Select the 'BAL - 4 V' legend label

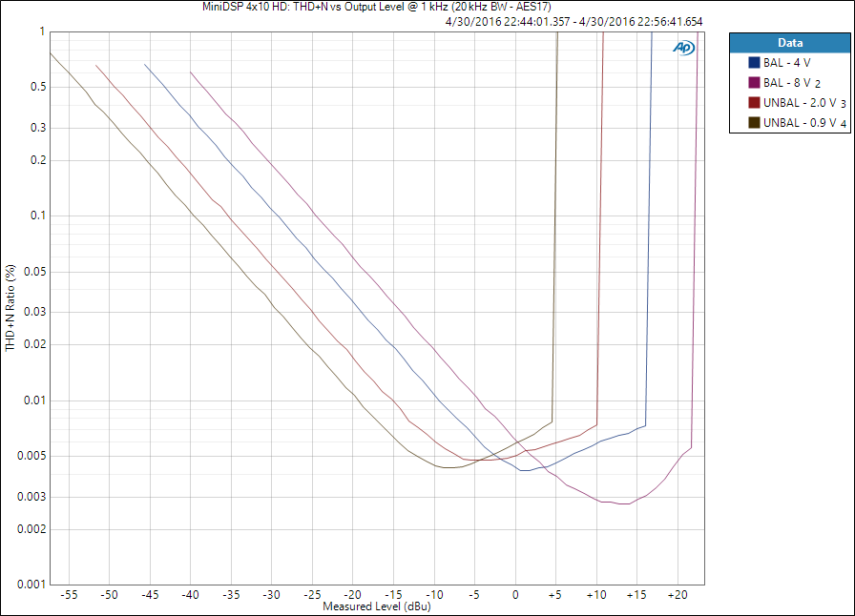click(787, 63)
